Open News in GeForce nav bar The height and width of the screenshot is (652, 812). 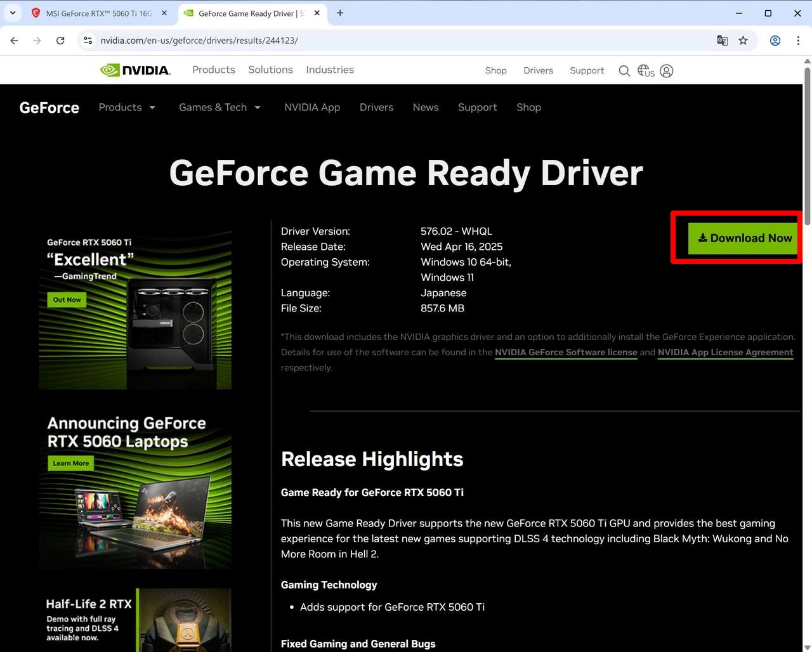(x=426, y=107)
